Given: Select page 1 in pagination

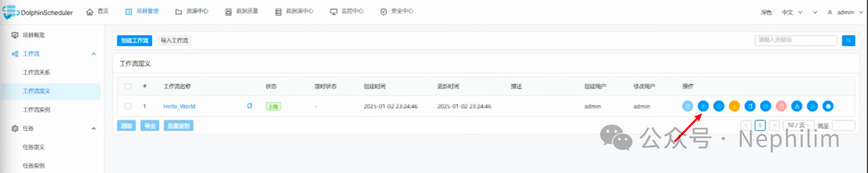Looking at the screenshot, I should tap(760, 125).
